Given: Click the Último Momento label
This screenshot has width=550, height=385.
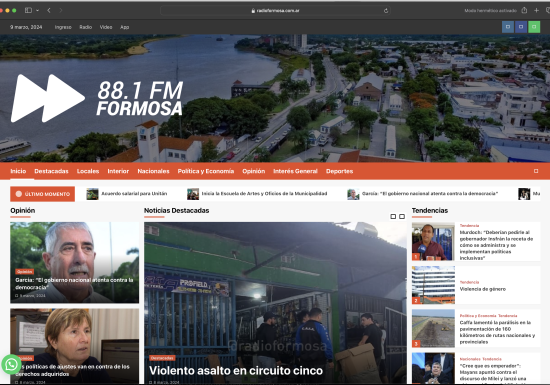Looking at the screenshot, I should click(x=42, y=194).
